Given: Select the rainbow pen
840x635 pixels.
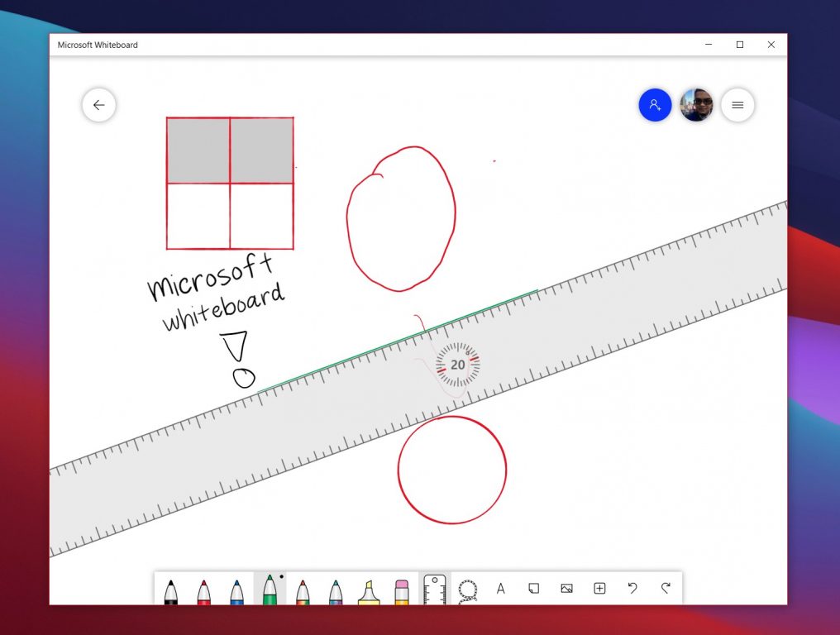Looking at the screenshot, I should (303, 592).
